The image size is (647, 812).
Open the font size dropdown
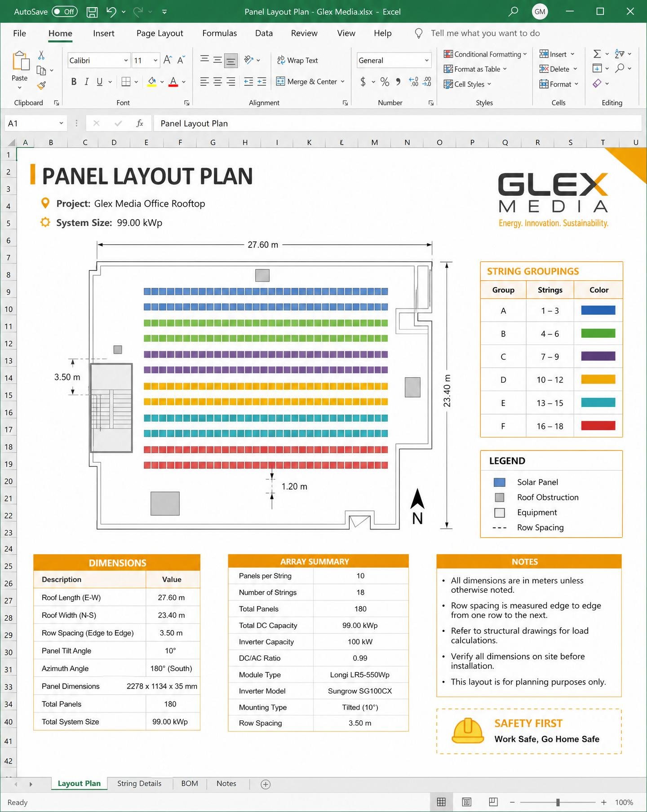[155, 61]
